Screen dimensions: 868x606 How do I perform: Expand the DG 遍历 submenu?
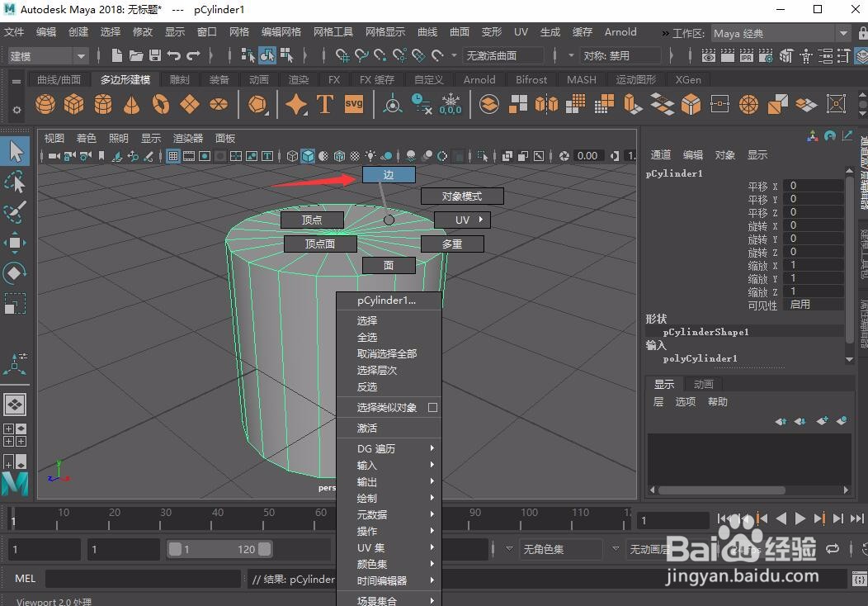389,448
